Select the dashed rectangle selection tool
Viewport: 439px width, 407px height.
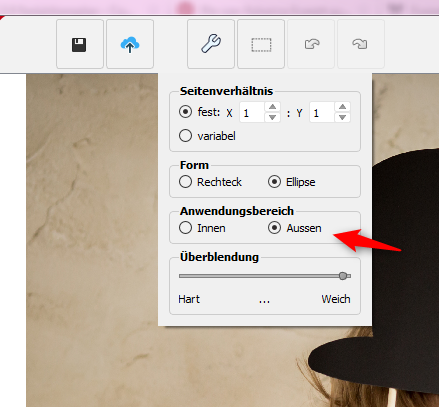pyautogui.click(x=261, y=44)
